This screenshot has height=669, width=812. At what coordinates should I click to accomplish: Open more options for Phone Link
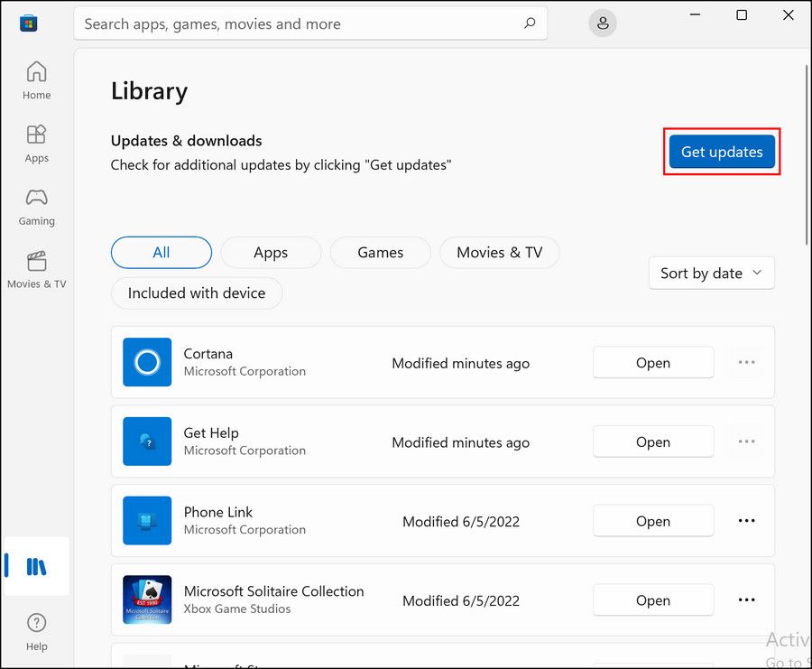coord(746,521)
